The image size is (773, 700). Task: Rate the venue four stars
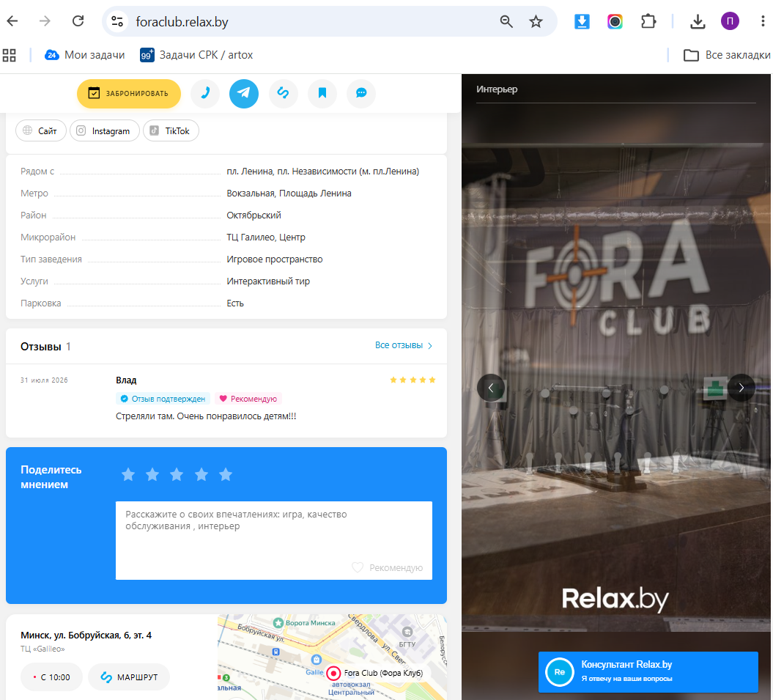click(201, 474)
